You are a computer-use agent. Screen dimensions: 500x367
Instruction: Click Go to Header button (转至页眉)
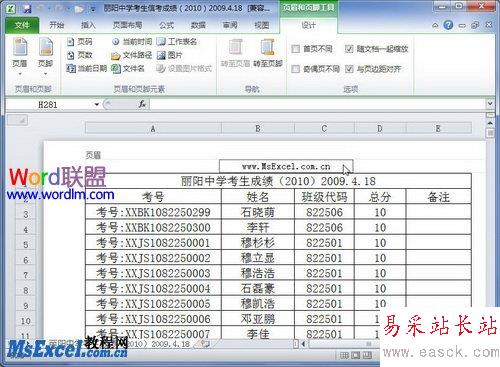235,53
